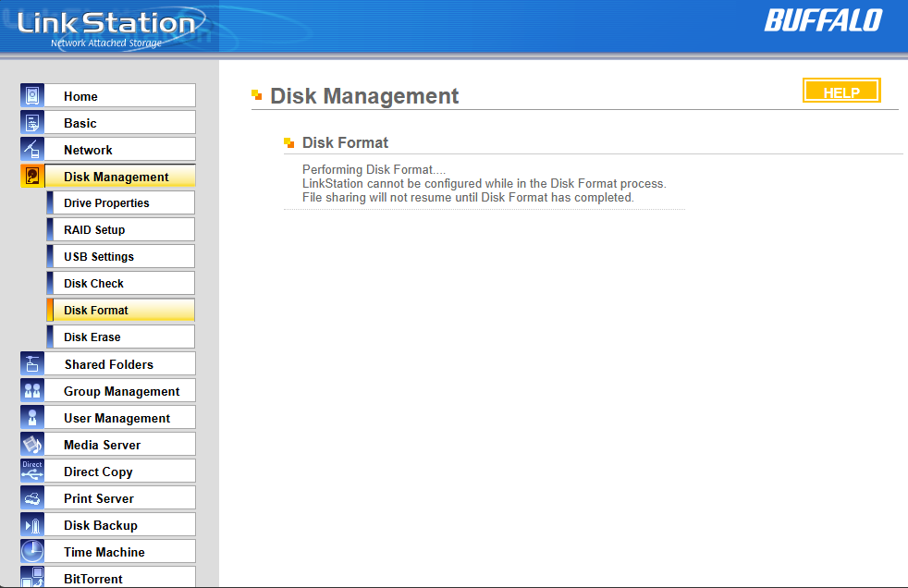
Task: Click the BitTorrent menu entry
Action: [x=93, y=579]
